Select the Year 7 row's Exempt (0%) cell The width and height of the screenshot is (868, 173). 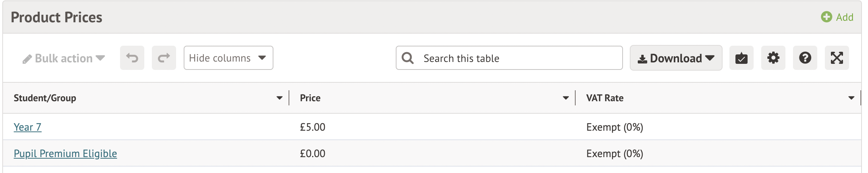coord(614,127)
